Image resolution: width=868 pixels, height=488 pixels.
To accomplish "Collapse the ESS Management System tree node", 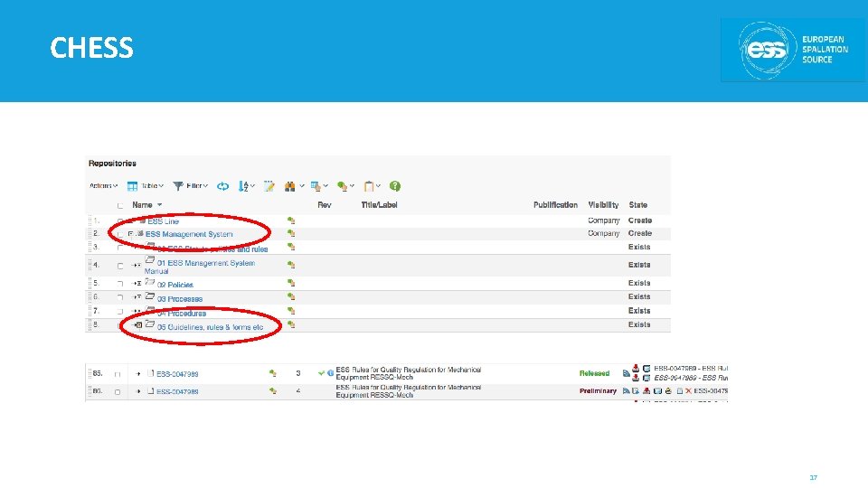I will click(130, 234).
